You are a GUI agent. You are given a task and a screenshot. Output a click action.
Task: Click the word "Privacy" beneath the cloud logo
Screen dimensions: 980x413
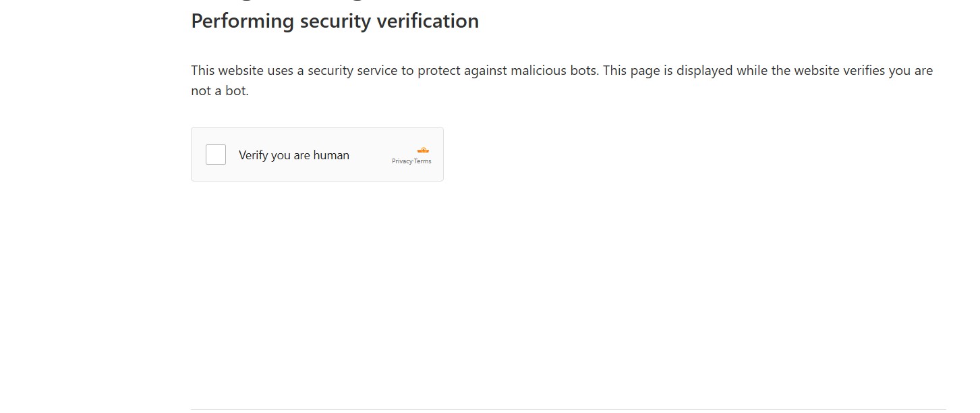coord(402,161)
